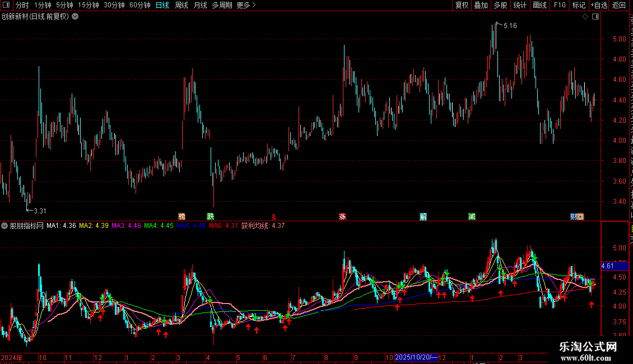Click the blue MA5: 4.46 label
Screen dimensions: 633x364
192,226
